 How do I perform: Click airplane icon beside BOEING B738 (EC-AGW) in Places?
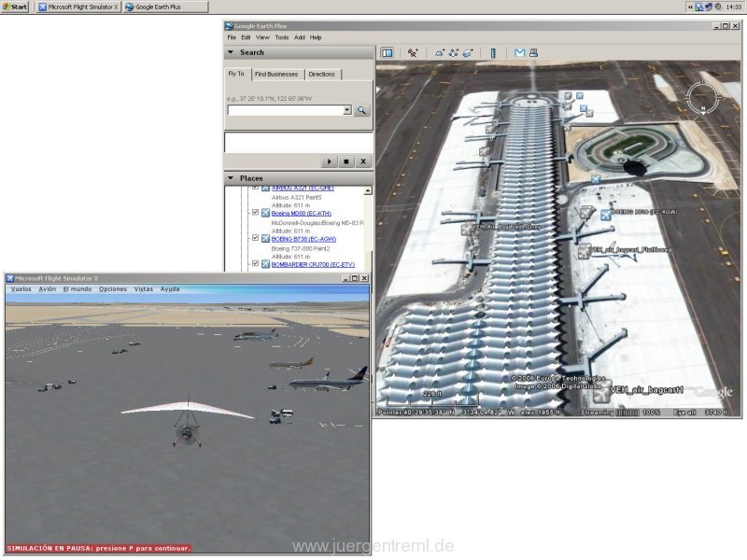point(265,238)
